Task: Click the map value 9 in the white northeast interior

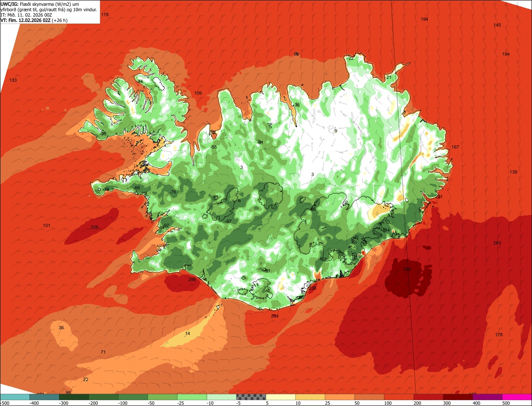Action: tap(336, 131)
